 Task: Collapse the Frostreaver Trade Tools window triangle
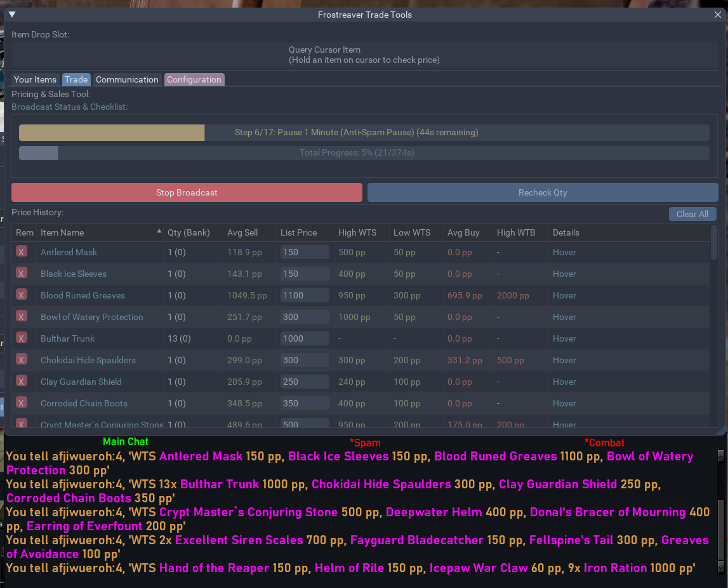coord(13,15)
